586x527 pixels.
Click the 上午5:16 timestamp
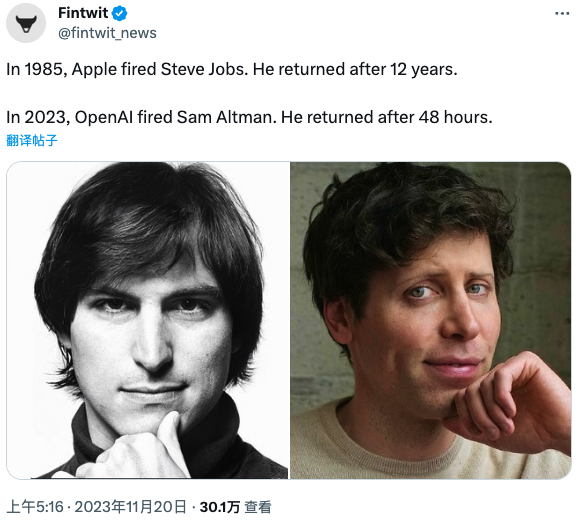[x=35, y=507]
